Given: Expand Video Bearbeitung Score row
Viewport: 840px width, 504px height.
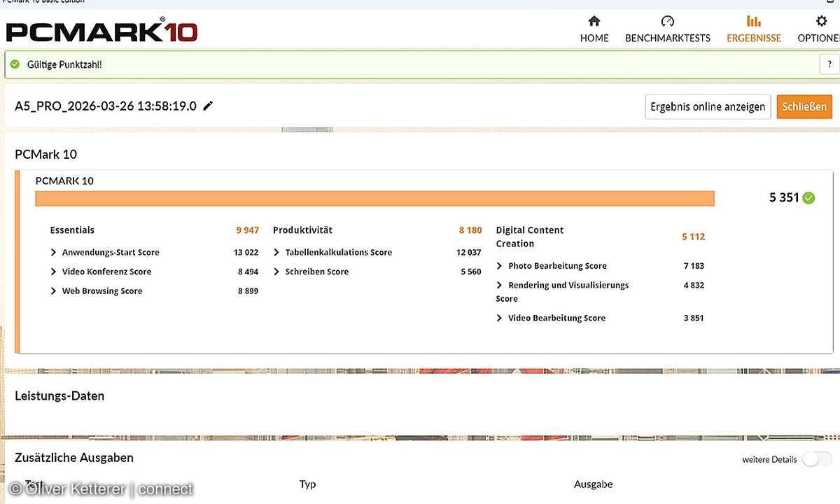Looking at the screenshot, I should (500, 318).
